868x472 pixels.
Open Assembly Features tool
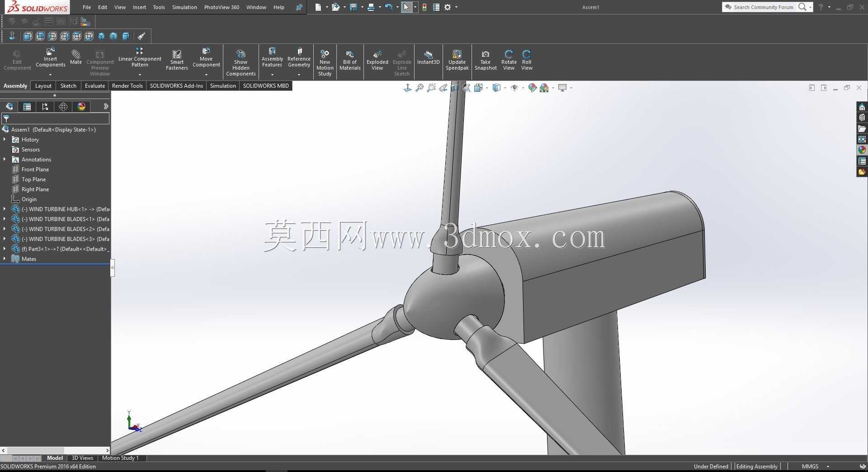click(272, 57)
